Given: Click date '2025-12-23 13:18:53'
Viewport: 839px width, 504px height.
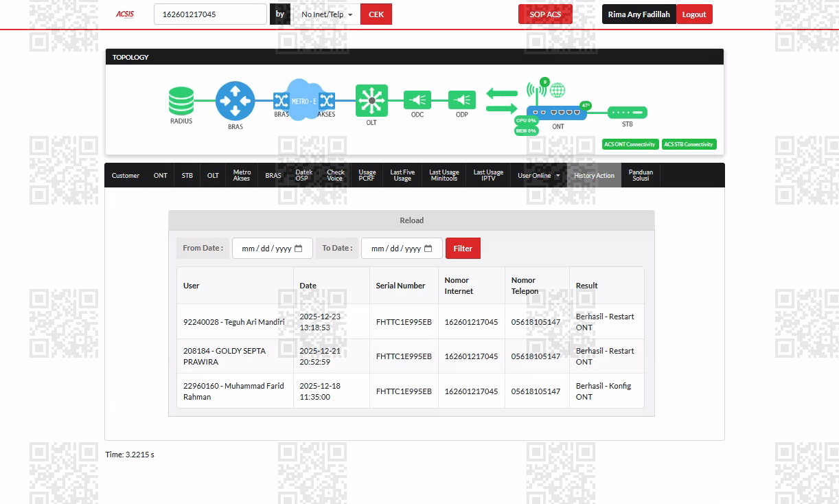Looking at the screenshot, I should click(x=320, y=322).
